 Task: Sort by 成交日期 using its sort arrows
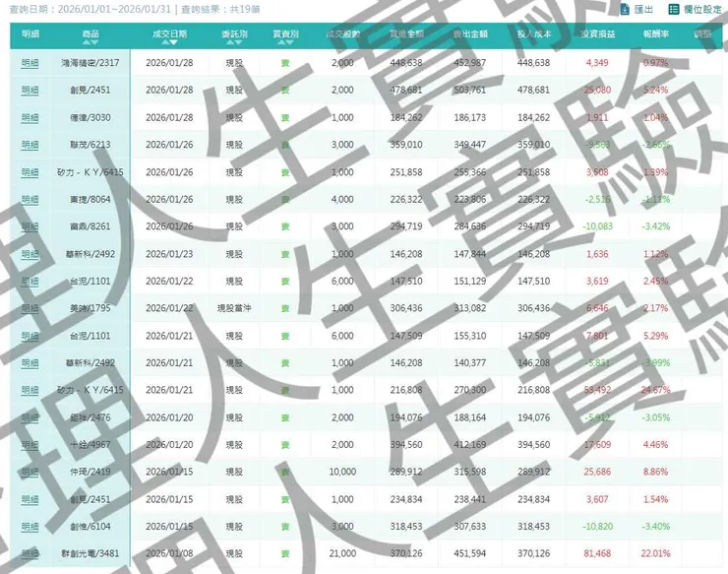169,42
